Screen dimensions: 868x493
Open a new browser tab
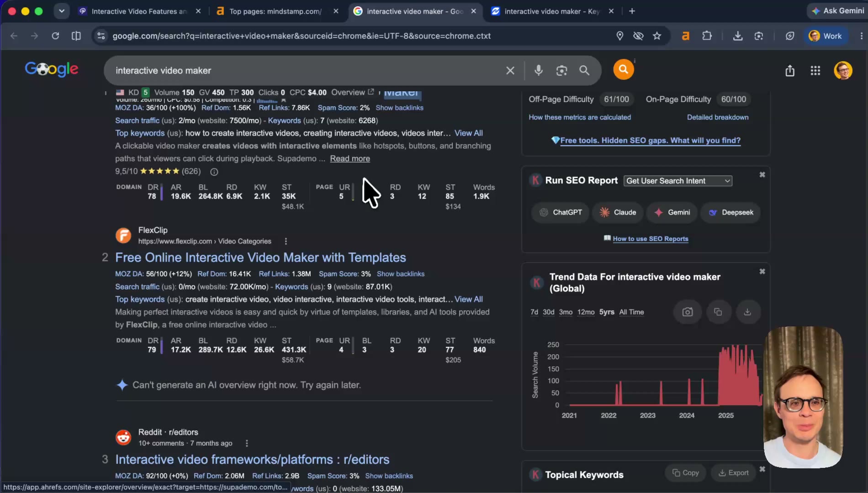pos(632,11)
